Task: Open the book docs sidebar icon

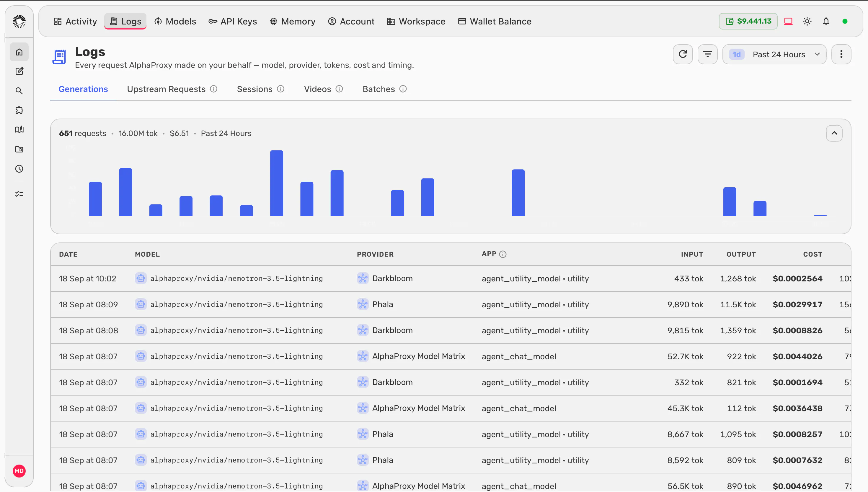Action: (x=19, y=130)
